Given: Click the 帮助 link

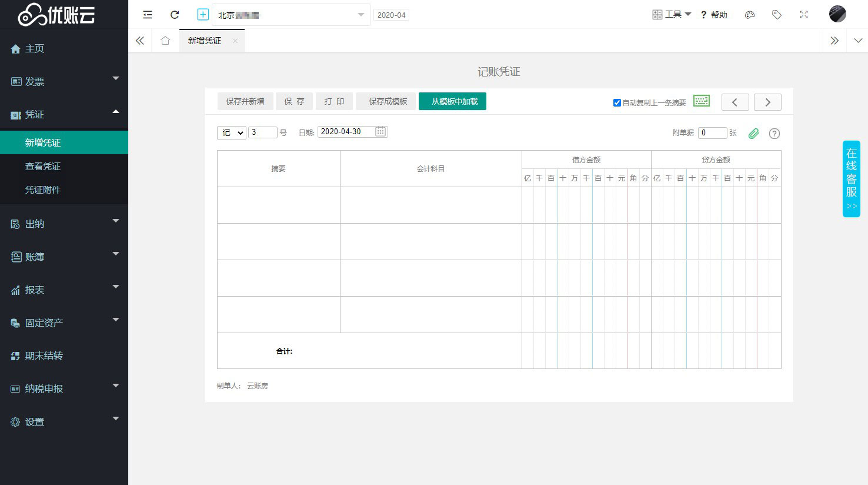Looking at the screenshot, I should point(719,15).
